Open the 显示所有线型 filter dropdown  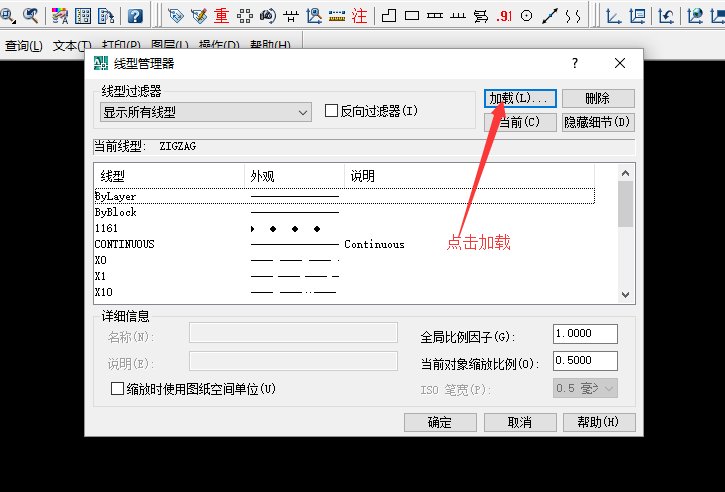206,112
